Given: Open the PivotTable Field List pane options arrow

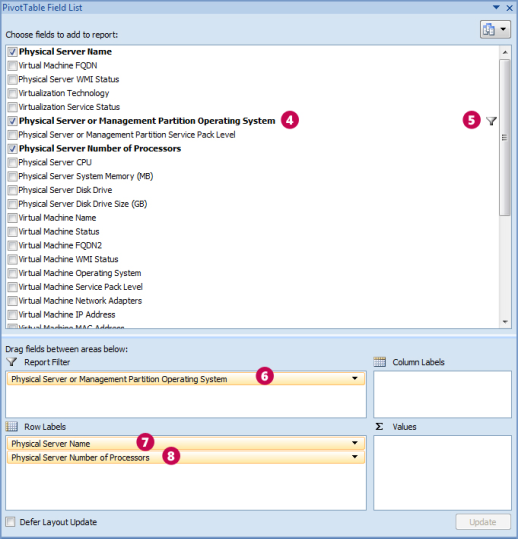Looking at the screenshot, I should pos(496,7).
